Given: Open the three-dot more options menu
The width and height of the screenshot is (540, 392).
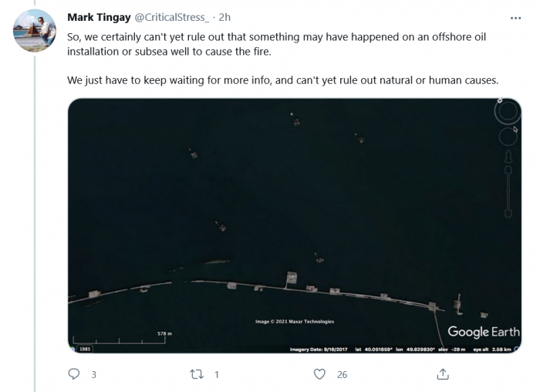Looking at the screenshot, I should click(515, 17).
